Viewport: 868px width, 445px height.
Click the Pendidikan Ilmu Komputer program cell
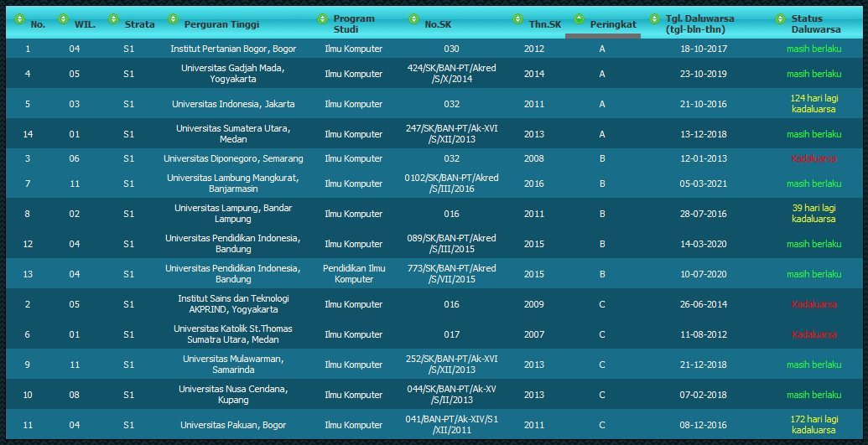tap(354, 274)
